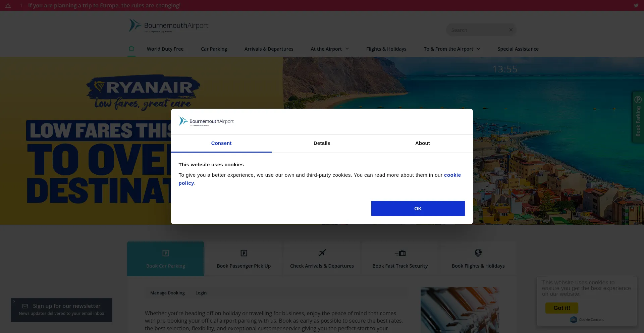Close the newsletter sign-up popup
The width and height of the screenshot is (644, 333).
[x=14, y=301]
